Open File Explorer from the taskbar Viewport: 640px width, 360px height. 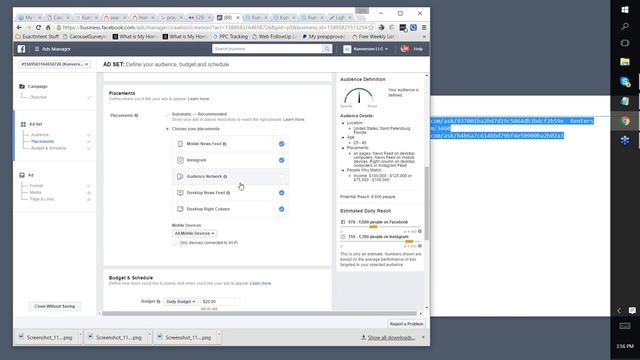pos(625,62)
